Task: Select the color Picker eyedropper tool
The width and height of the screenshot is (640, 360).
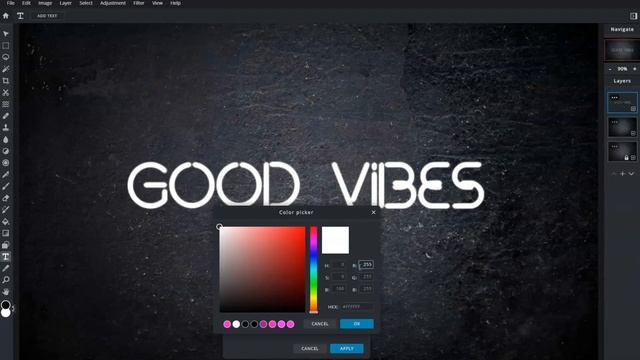Action: [6, 268]
